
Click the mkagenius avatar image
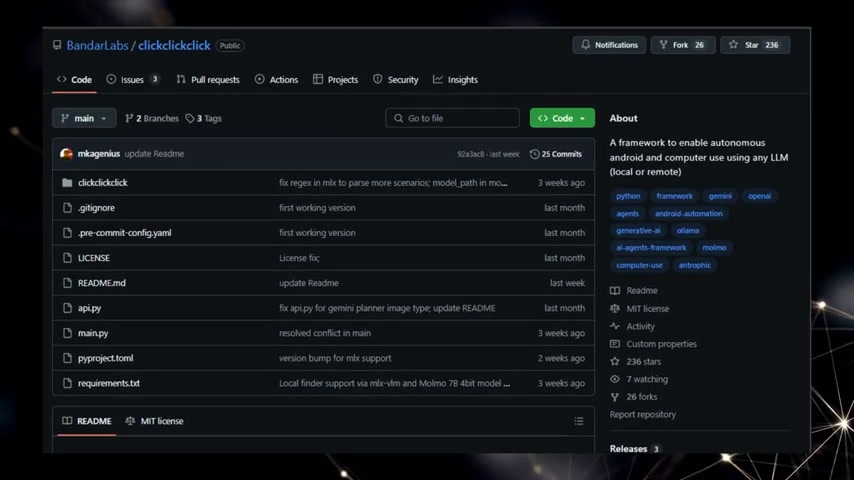(66, 154)
